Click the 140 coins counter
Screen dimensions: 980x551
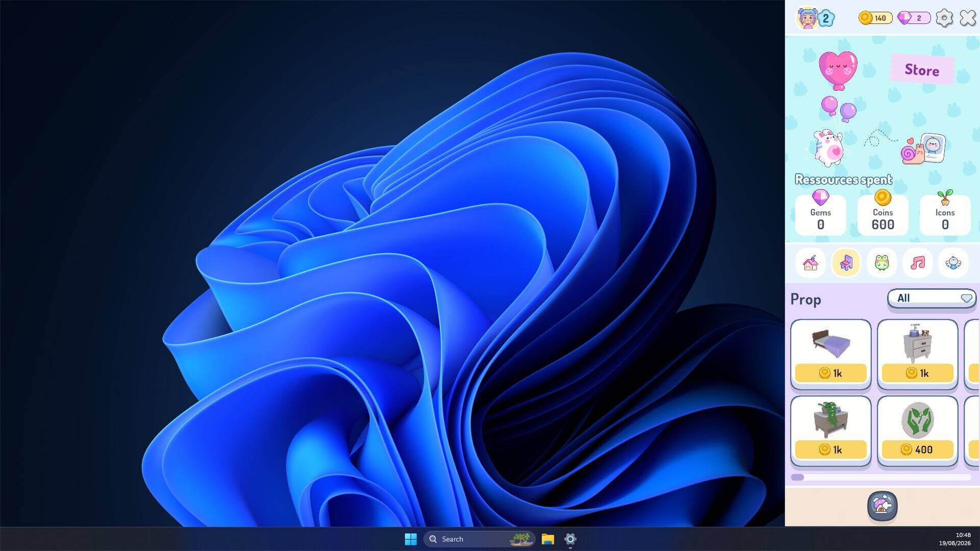[875, 18]
